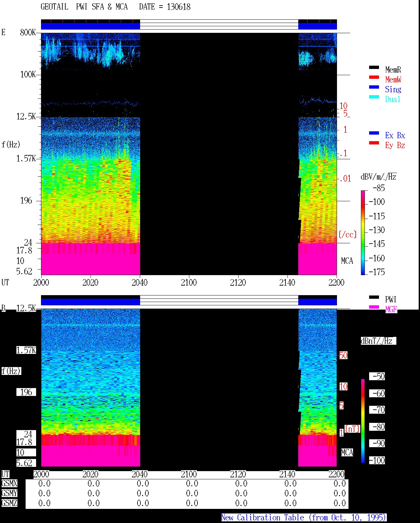This screenshot has width=420, height=523.
Task: Click the MGF legend label
Action: click(391, 309)
